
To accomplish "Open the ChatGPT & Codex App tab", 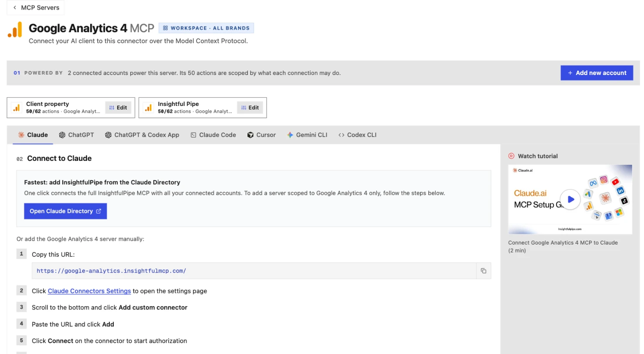I will [142, 135].
